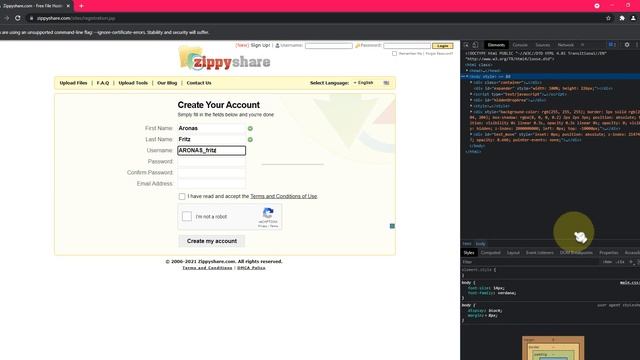Viewport: 640px width, 360px height.
Task: Open the Computed styles tab
Action: pos(491,253)
